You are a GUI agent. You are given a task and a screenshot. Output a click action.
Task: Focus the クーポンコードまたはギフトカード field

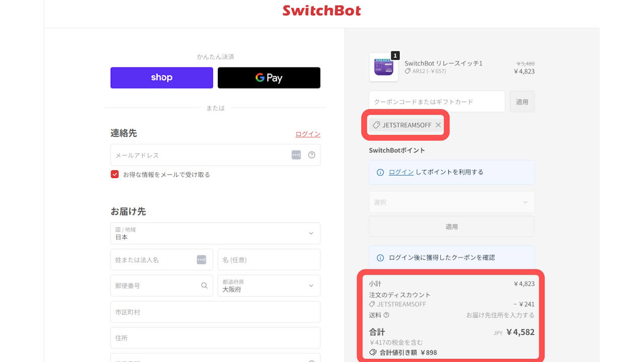(x=437, y=102)
